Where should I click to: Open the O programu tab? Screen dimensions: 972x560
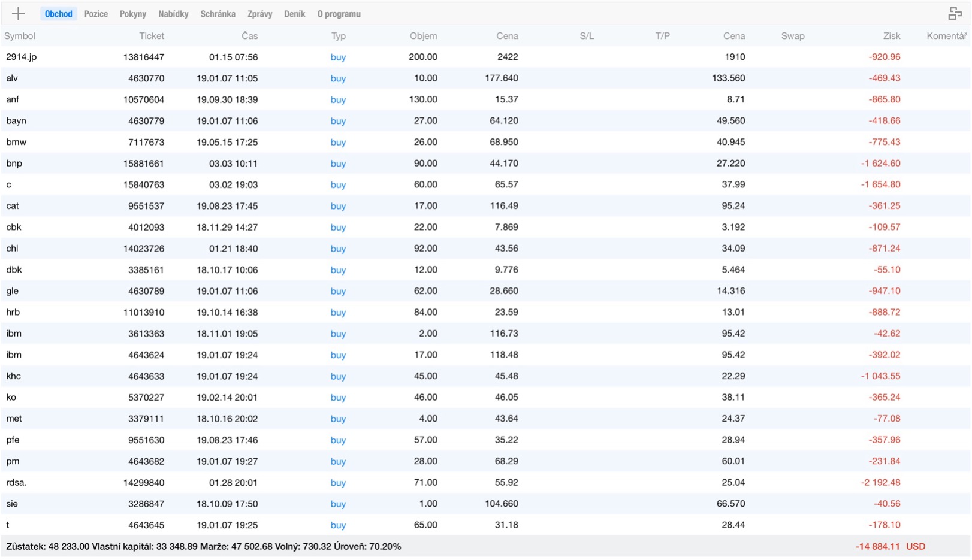click(x=339, y=14)
